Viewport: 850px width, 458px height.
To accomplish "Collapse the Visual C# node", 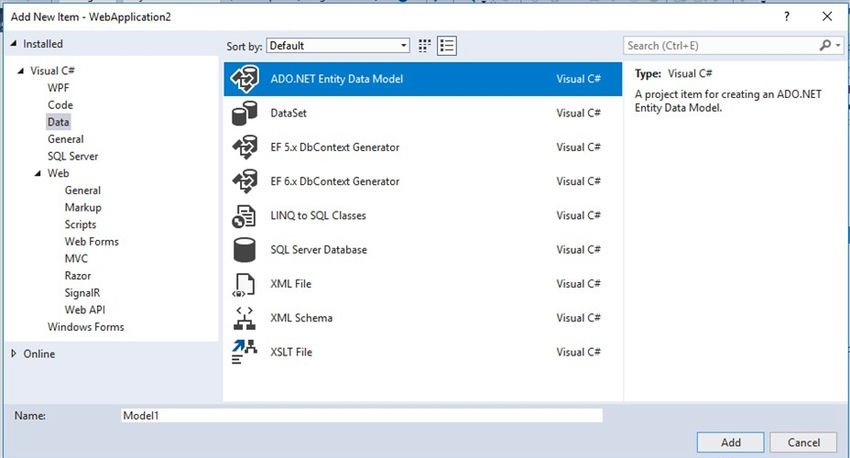I will (x=21, y=70).
